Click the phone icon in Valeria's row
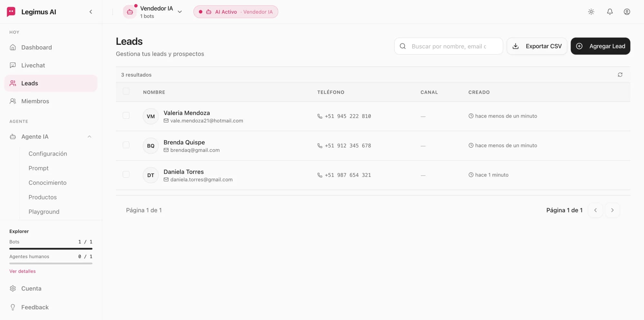This screenshot has width=644, height=320. [x=320, y=116]
